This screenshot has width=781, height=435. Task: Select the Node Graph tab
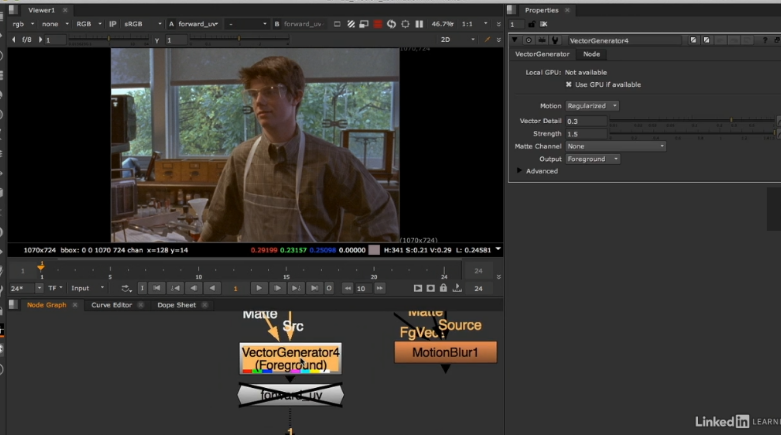coord(46,305)
